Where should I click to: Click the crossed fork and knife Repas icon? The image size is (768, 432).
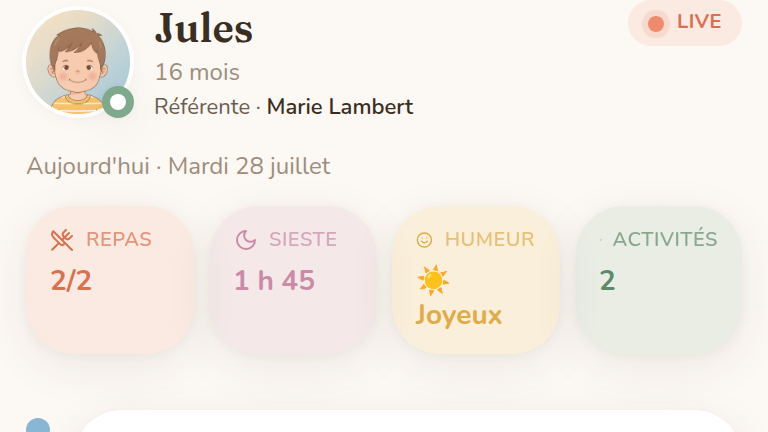tap(62, 240)
